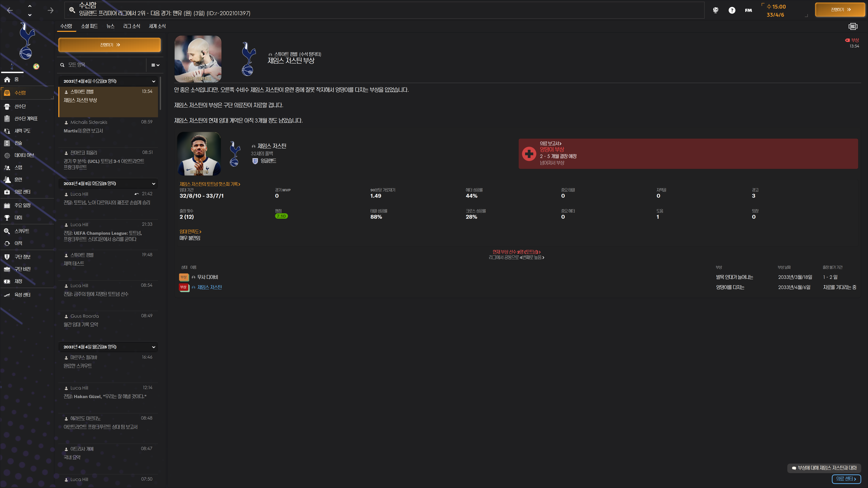Switch to the Social Feed (소셜 피드) tab
The height and width of the screenshot is (488, 868).
pos(89,26)
